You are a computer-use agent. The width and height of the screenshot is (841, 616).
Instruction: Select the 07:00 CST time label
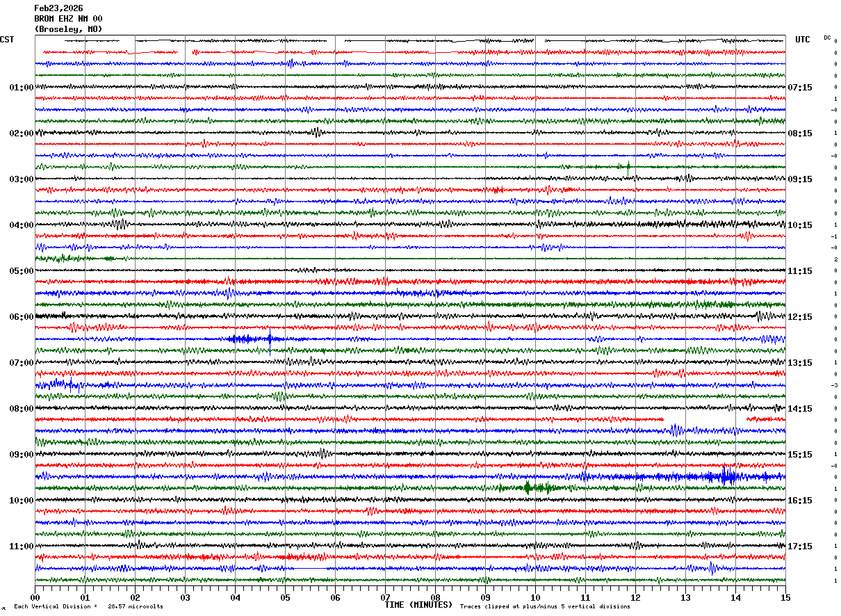click(x=22, y=363)
